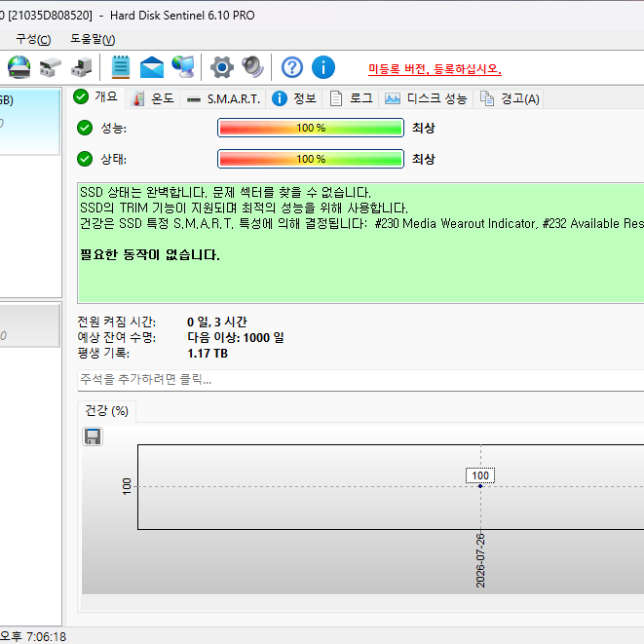Screen dimensions: 644x644
Task: Click the 0 일, 3 시간 power-on value
Action: 217,322
